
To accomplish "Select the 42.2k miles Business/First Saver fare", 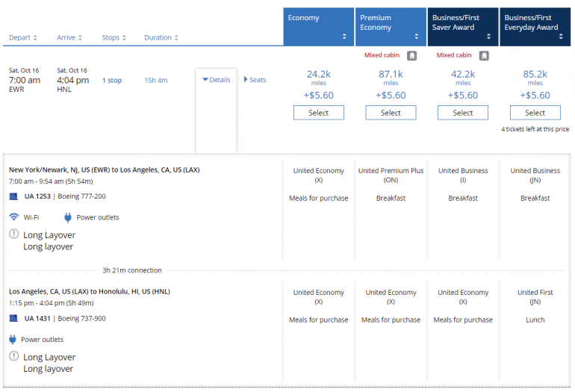I will click(x=463, y=113).
